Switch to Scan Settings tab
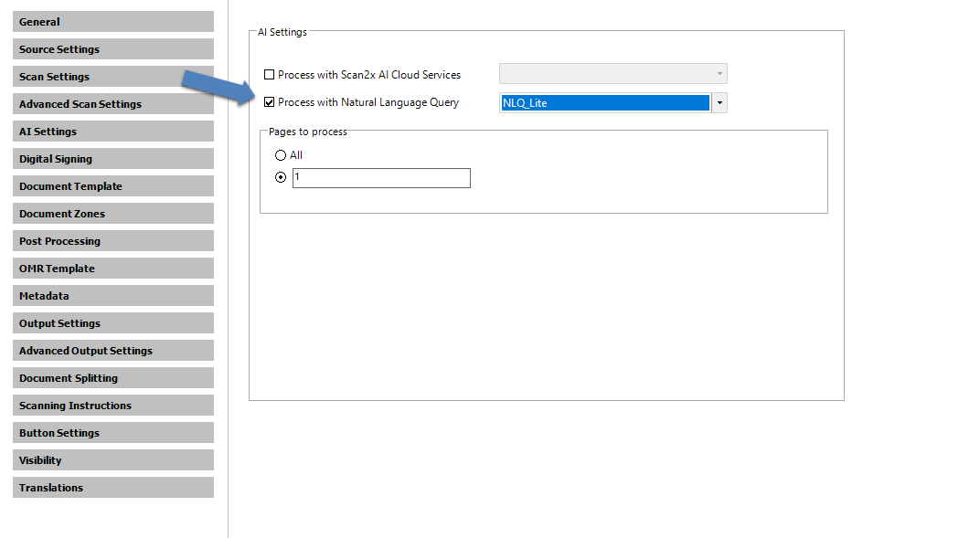 [x=113, y=77]
